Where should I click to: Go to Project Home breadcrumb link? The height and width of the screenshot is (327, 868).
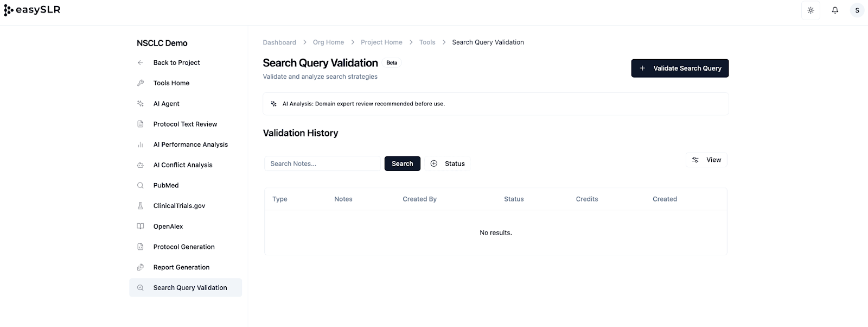pos(381,42)
